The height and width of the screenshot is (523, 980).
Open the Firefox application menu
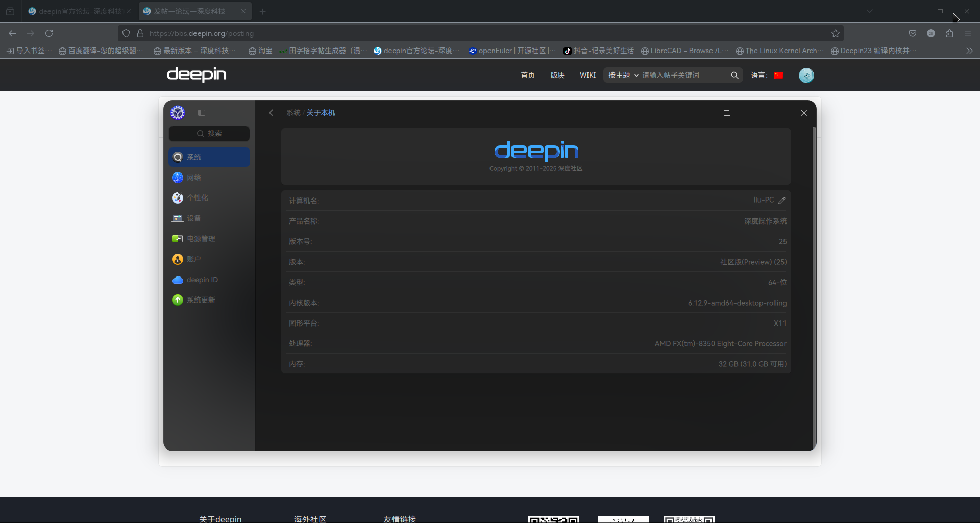[968, 33]
